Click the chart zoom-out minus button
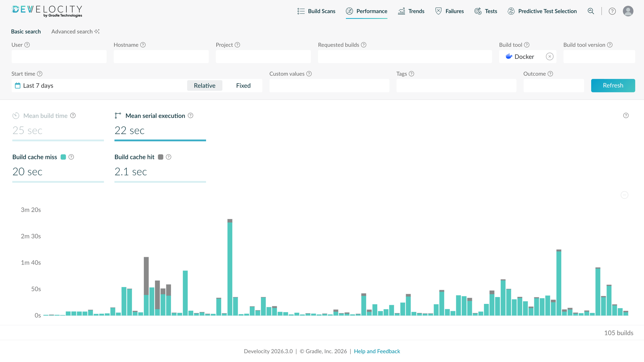 (x=625, y=195)
